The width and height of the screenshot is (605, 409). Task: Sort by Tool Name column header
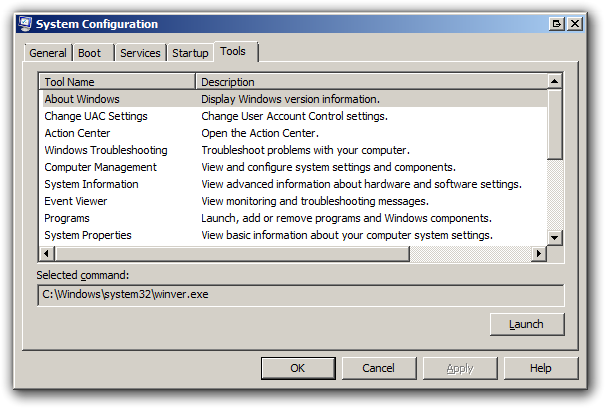pyautogui.click(x=117, y=82)
